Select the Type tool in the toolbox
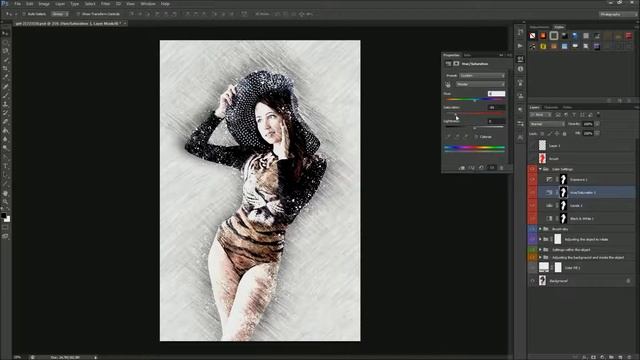 point(5,166)
